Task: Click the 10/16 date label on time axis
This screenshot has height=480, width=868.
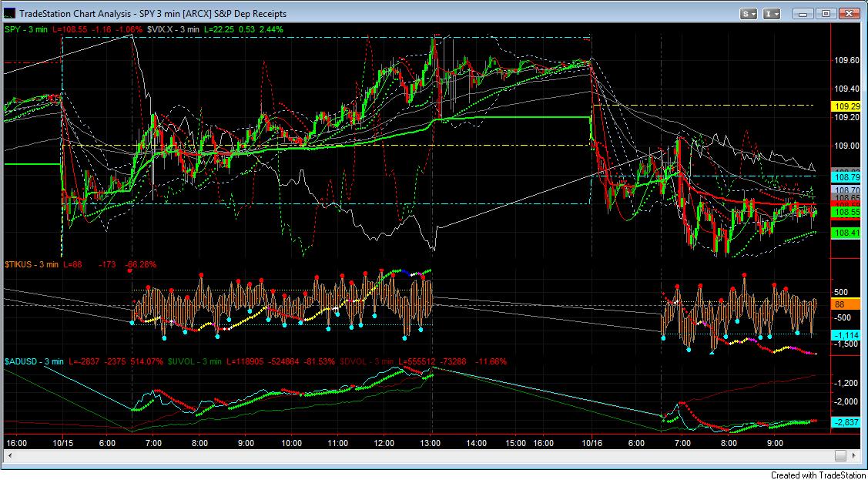Action: 593,443
